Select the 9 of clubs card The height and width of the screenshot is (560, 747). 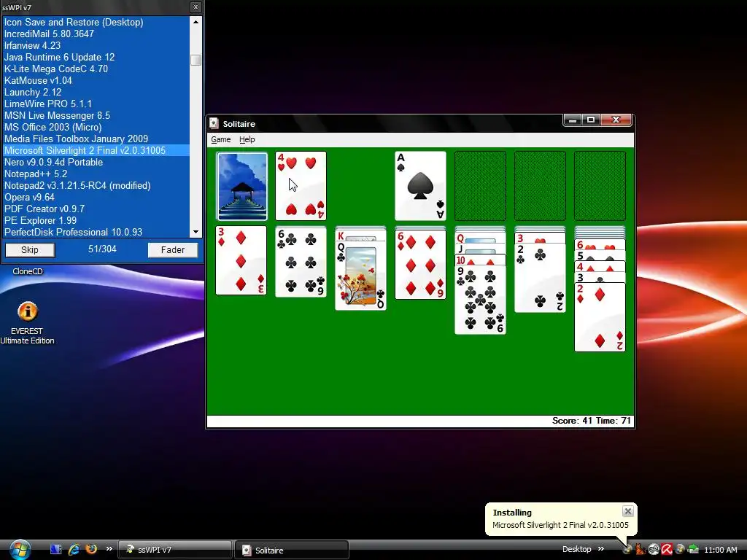tap(480, 300)
